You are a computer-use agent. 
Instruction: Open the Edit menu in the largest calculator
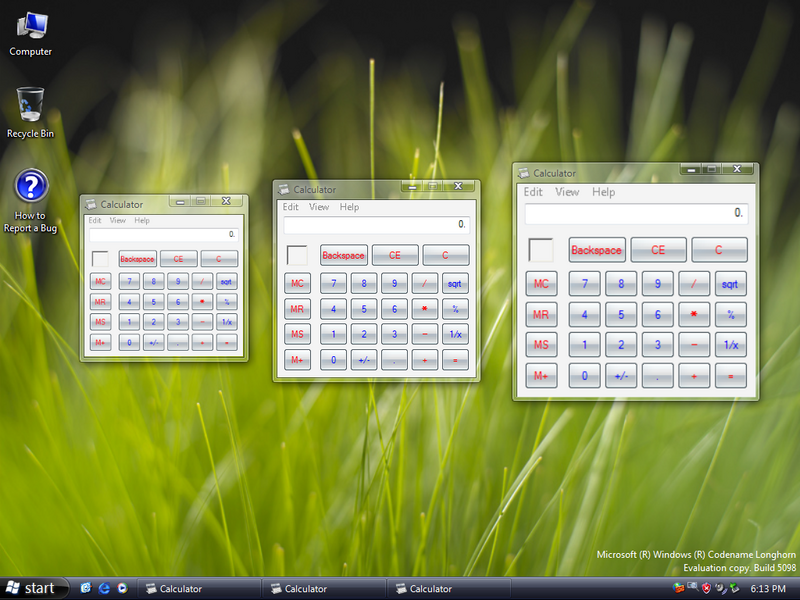click(533, 192)
